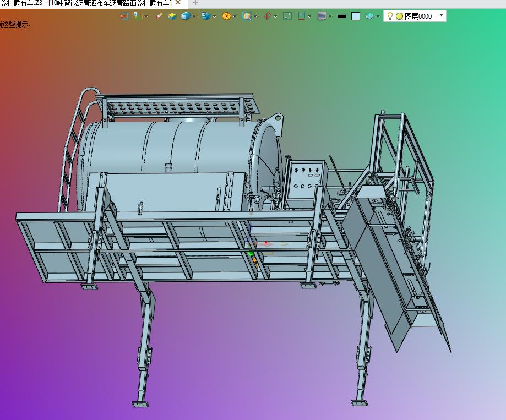Click the exit icon at toolbar start
Screen dimensions: 506x420
pos(124,17)
